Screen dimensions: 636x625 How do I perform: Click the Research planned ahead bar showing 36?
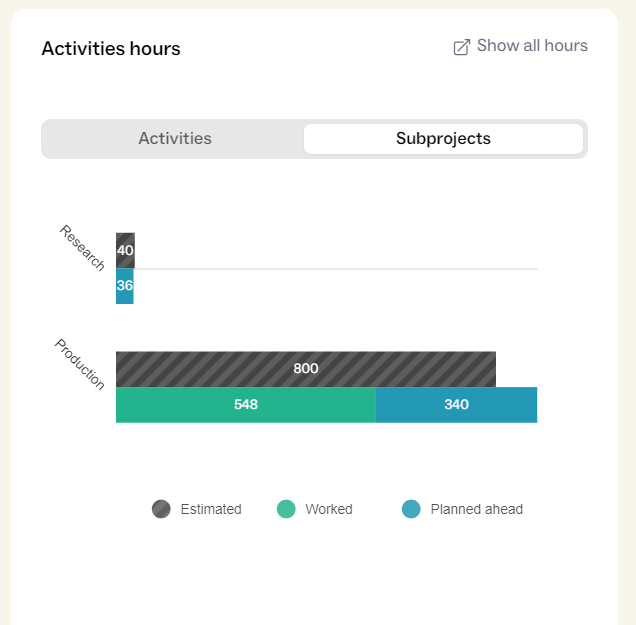pyautogui.click(x=125, y=286)
